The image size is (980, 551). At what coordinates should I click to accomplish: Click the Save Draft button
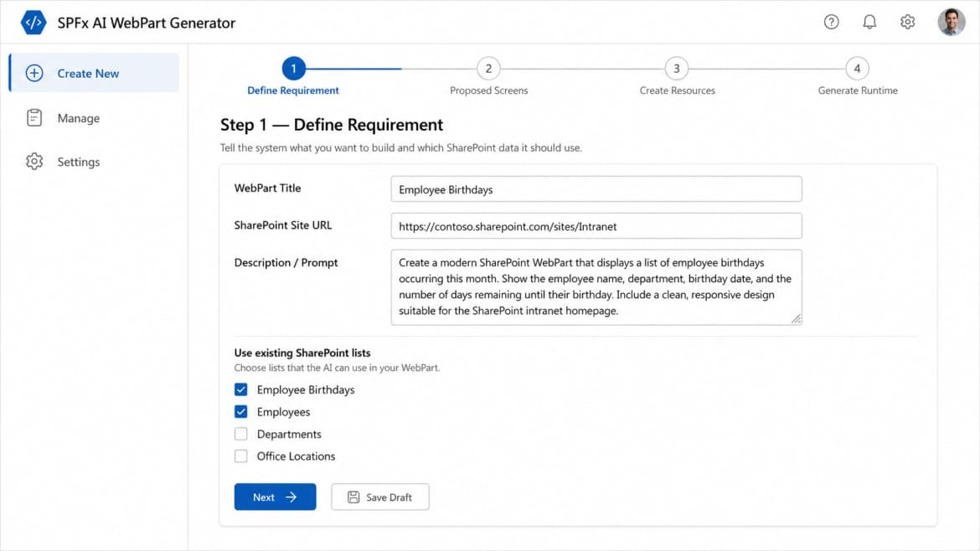point(380,497)
